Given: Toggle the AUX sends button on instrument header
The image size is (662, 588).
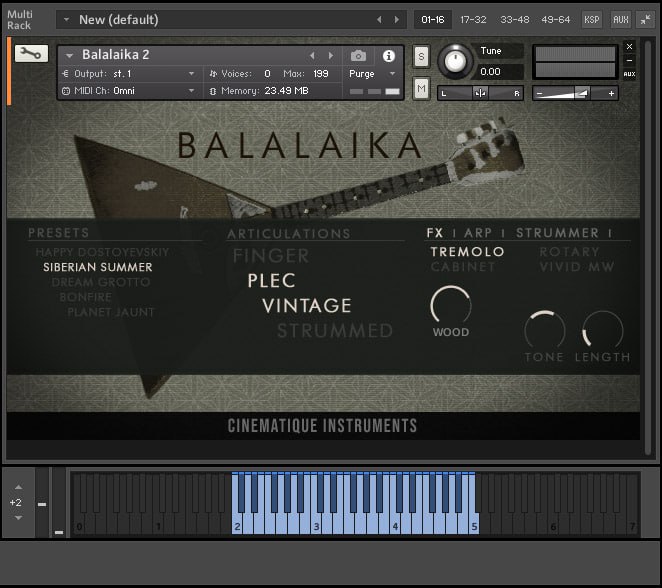Looking at the screenshot, I should coord(629,74).
